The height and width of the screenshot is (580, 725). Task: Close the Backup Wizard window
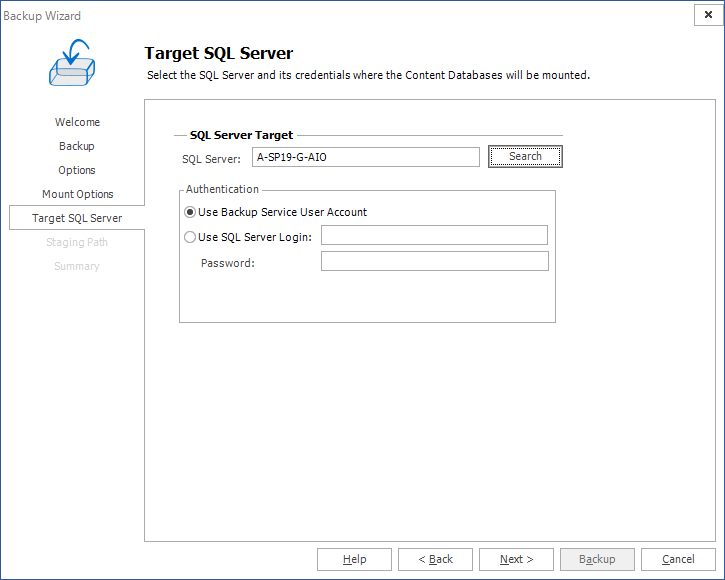(706, 15)
